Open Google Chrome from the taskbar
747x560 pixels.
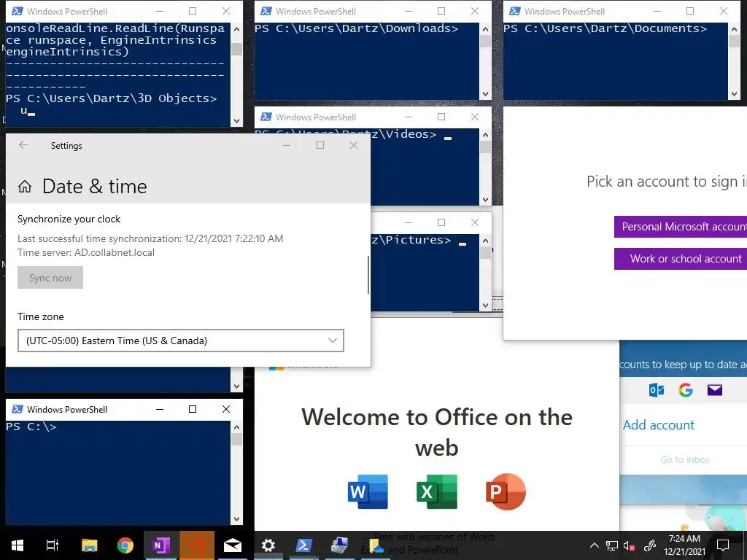tap(125, 545)
